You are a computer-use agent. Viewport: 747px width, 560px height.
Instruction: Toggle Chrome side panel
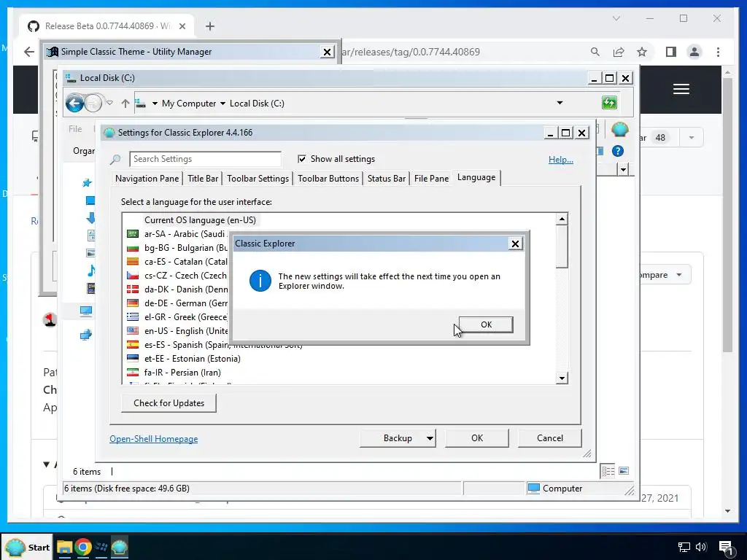click(671, 52)
